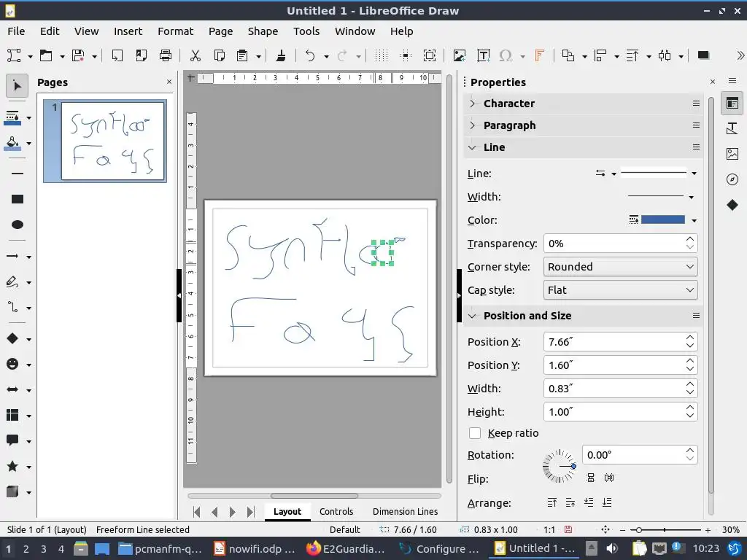
Task: Open the Navigator sidebar deck
Action: coord(732,179)
